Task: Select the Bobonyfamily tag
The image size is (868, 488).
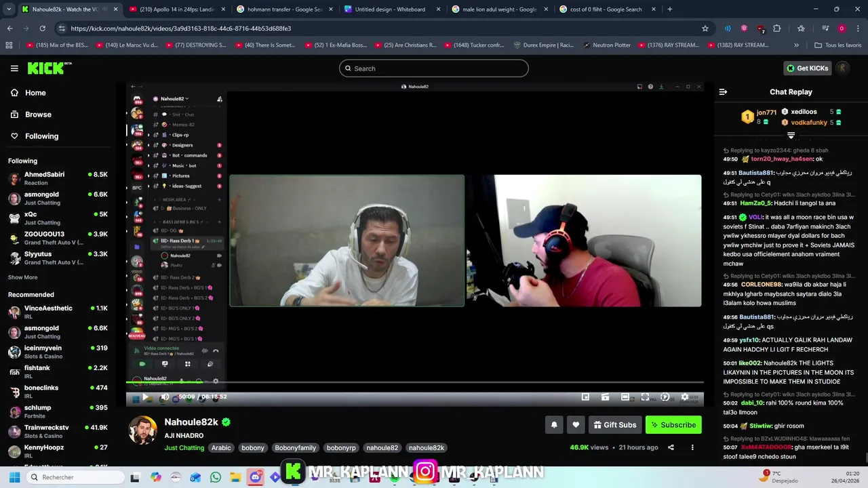Action: point(295,447)
